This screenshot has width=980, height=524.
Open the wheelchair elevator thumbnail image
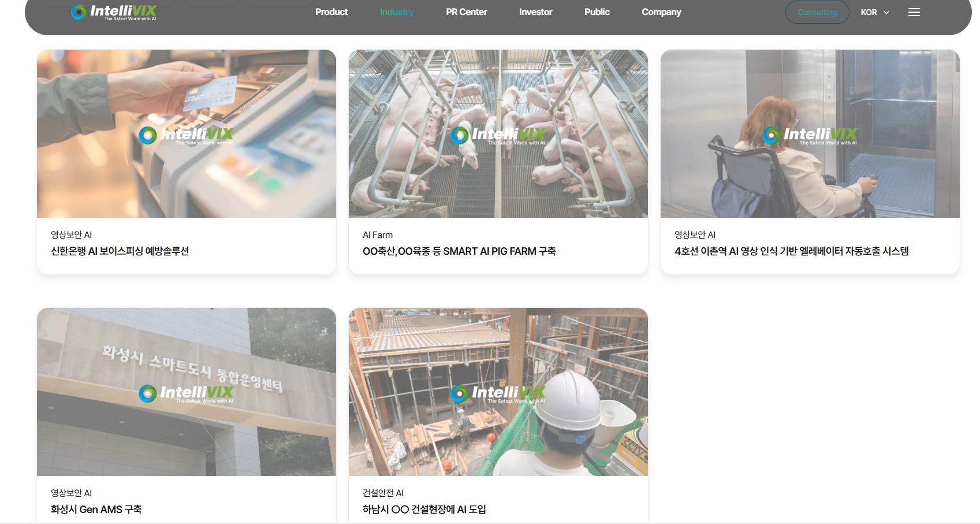point(810,133)
